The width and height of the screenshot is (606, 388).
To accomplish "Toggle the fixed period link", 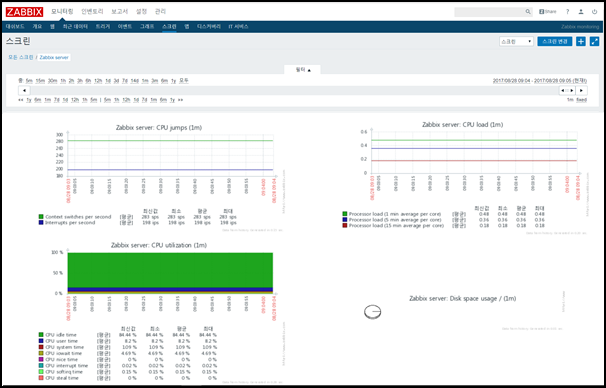I will 581,100.
